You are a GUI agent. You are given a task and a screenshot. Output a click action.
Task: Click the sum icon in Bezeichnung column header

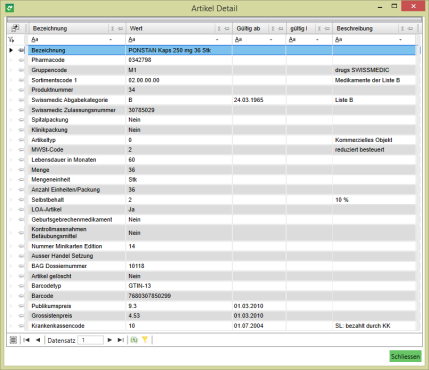113,29
